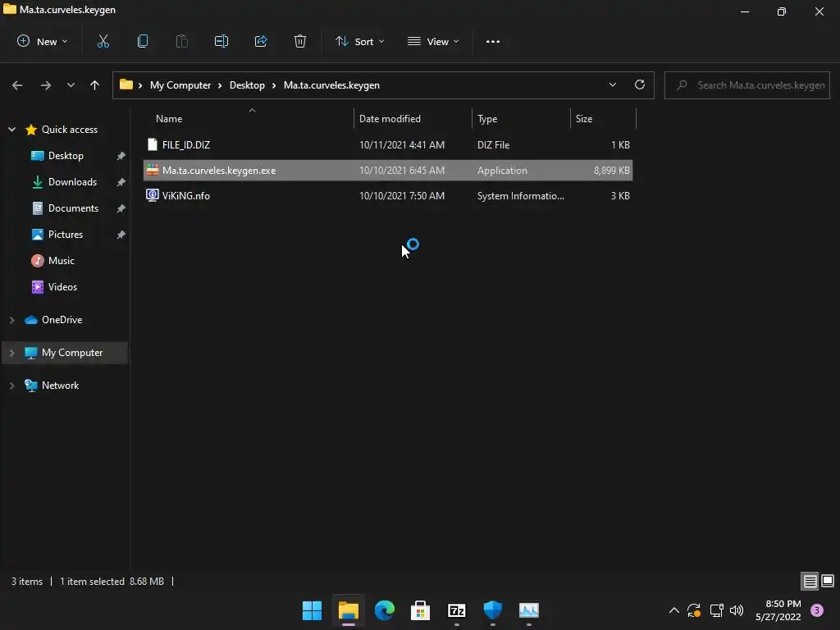Open volume speaker tray icon

click(737, 610)
